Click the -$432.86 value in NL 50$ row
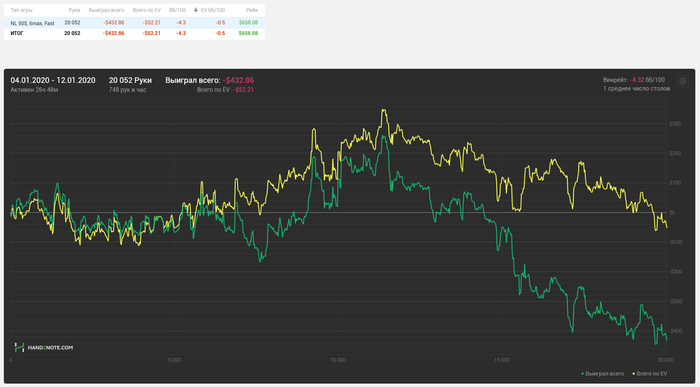 tap(113, 23)
